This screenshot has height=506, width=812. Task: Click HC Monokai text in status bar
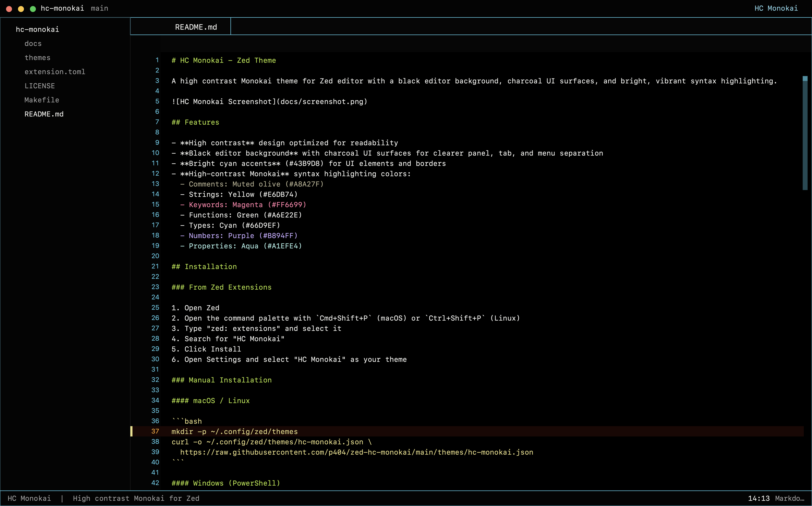tap(29, 498)
